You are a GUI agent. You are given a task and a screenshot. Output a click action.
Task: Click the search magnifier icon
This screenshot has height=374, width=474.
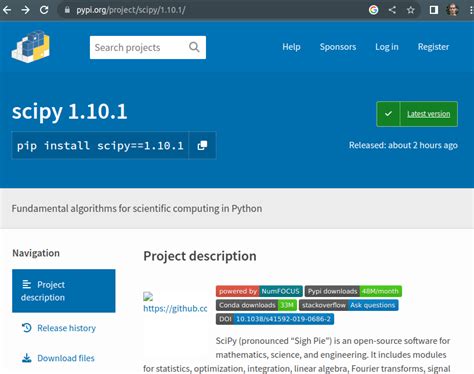[194, 47]
